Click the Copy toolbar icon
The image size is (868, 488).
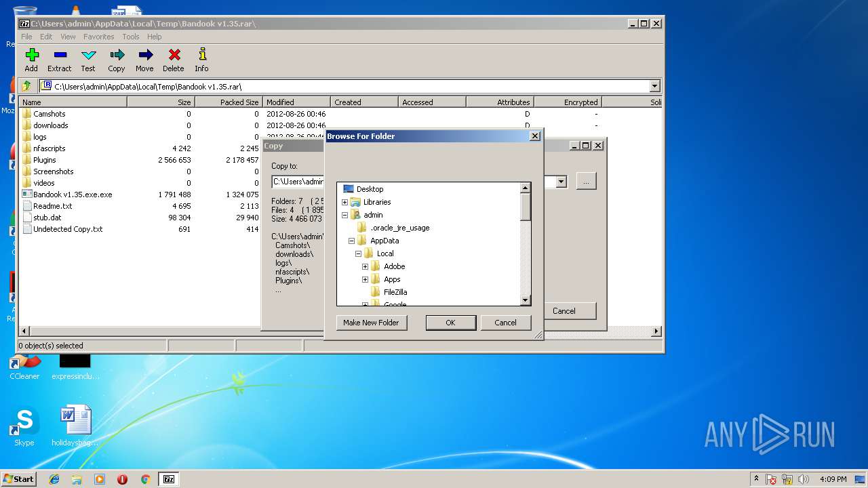tap(117, 60)
